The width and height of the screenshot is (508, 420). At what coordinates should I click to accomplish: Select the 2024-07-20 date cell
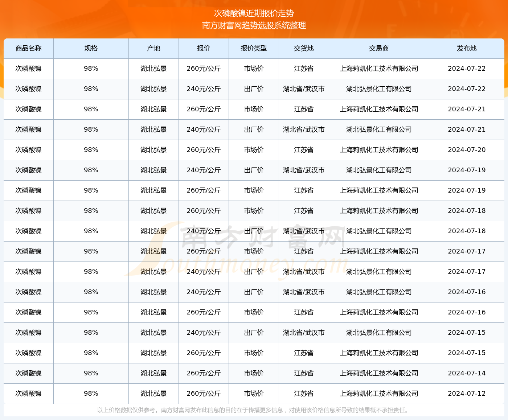tap(467, 150)
